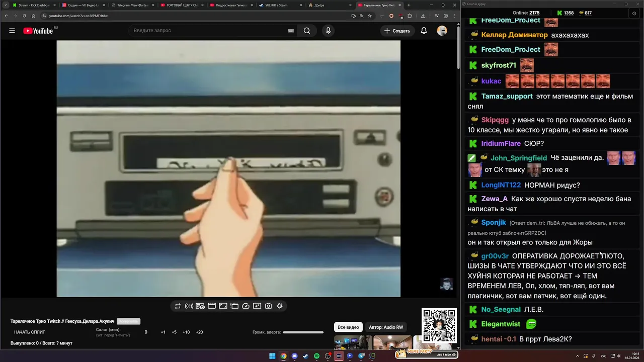Image resolution: width=644 pixels, height=362 pixels.
Task: Click the video-with-eye icon in player toolbar
Action: coord(200,306)
